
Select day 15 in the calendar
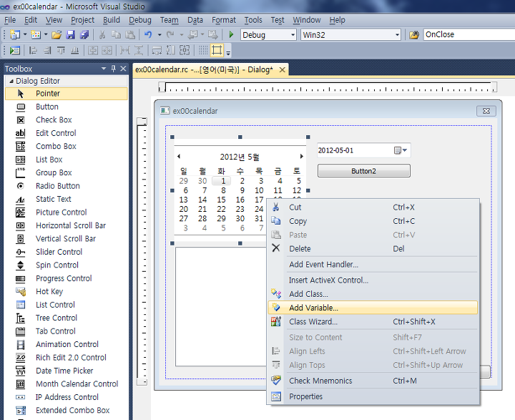[221, 200]
